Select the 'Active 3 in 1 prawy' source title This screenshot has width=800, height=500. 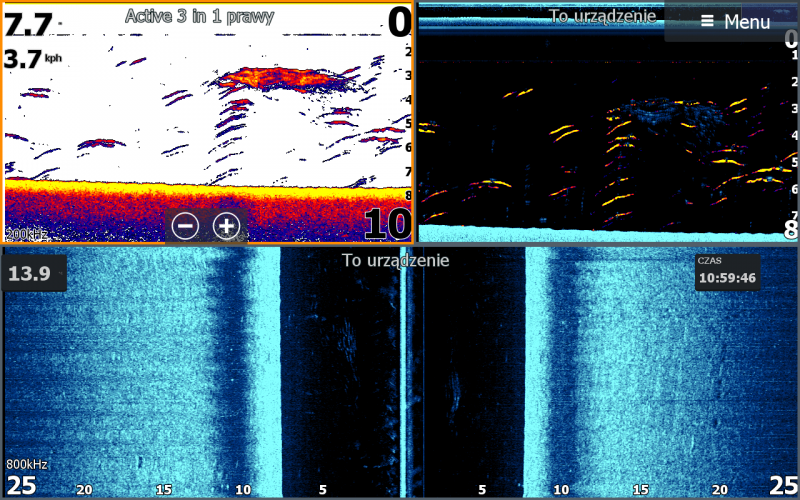(199, 16)
